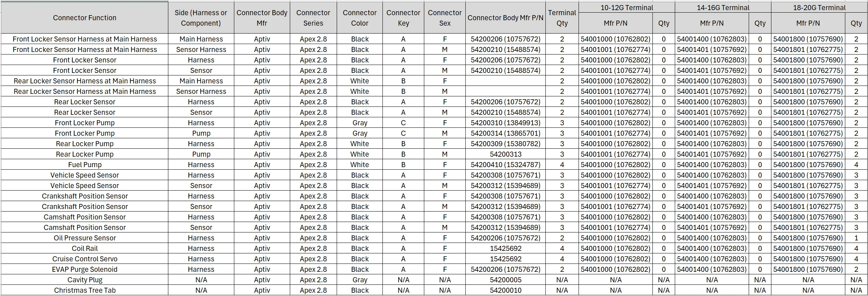The height and width of the screenshot is (296, 868).
Task: Select the Terminal Qty header cell
Action: [x=562, y=18]
